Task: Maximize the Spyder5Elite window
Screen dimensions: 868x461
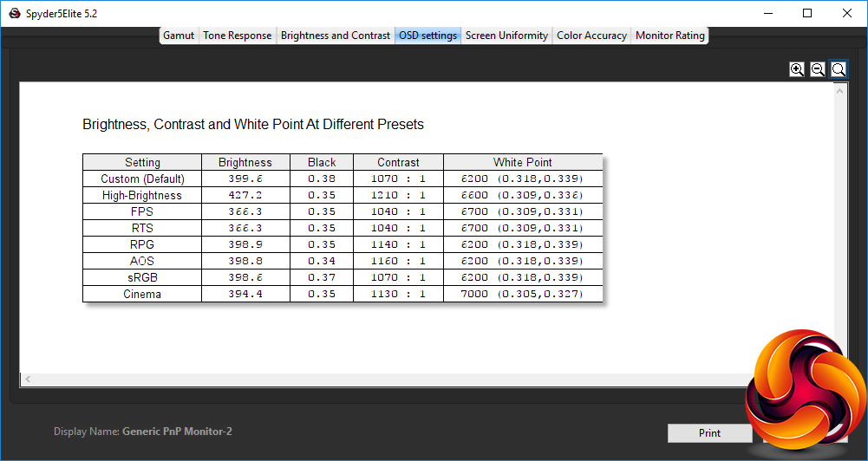Action: coord(807,13)
